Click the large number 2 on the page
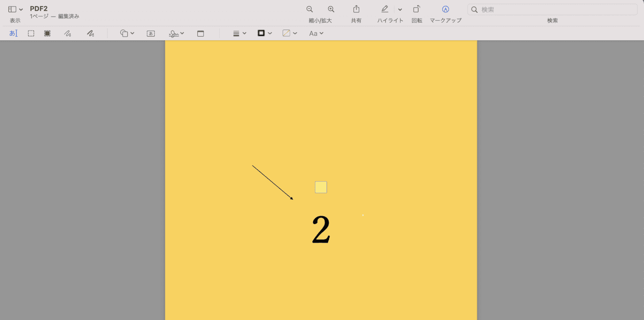 coord(322,229)
